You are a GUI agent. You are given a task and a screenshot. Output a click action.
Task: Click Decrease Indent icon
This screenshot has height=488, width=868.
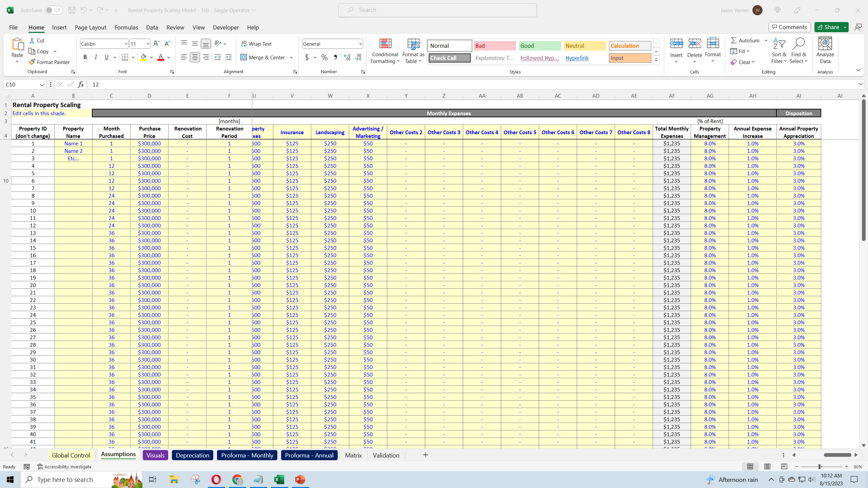[218, 57]
